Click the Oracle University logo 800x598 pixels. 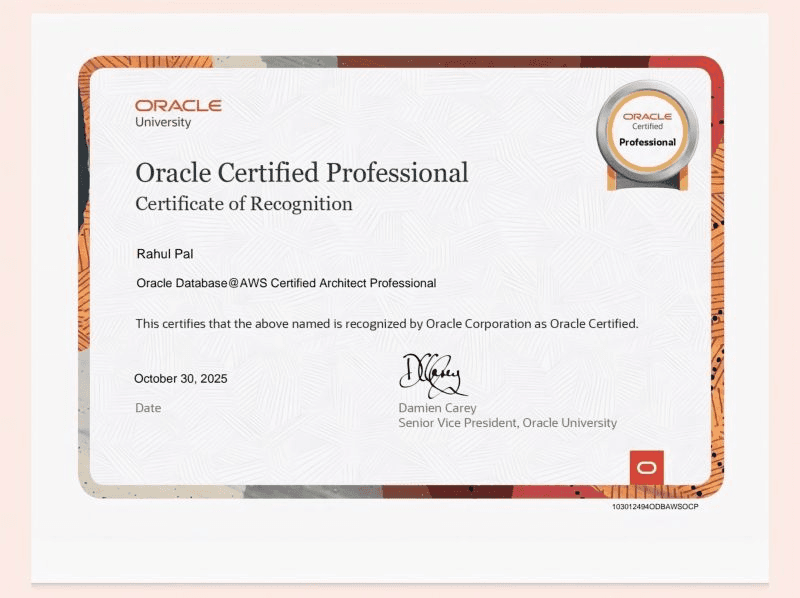point(178,114)
